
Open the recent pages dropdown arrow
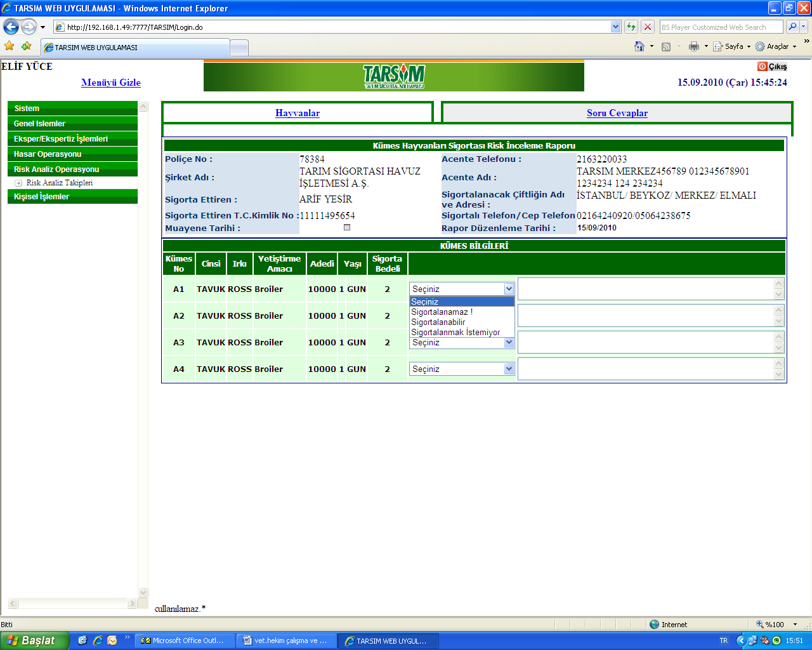click(43, 27)
